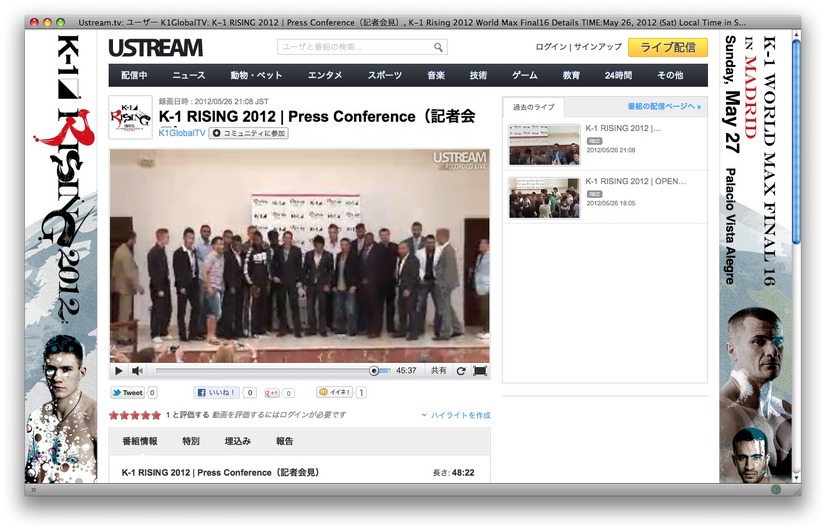826x530 pixels.
Task: Open エンタメ category
Action: (324, 75)
